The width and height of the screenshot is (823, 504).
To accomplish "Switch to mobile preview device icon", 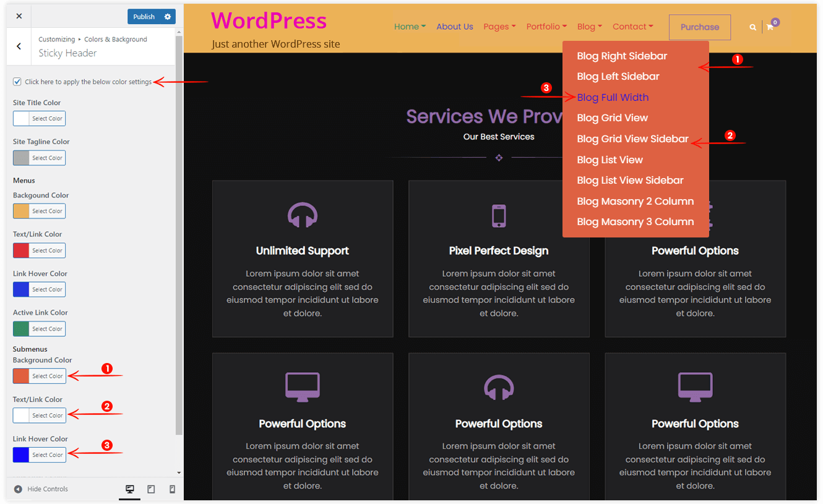I will 172,489.
